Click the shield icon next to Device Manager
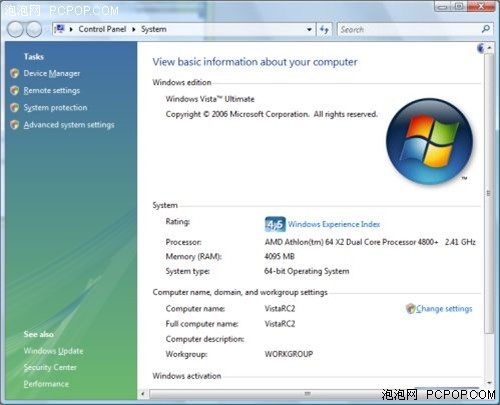Screen dimensions: 500x405 click(14, 73)
